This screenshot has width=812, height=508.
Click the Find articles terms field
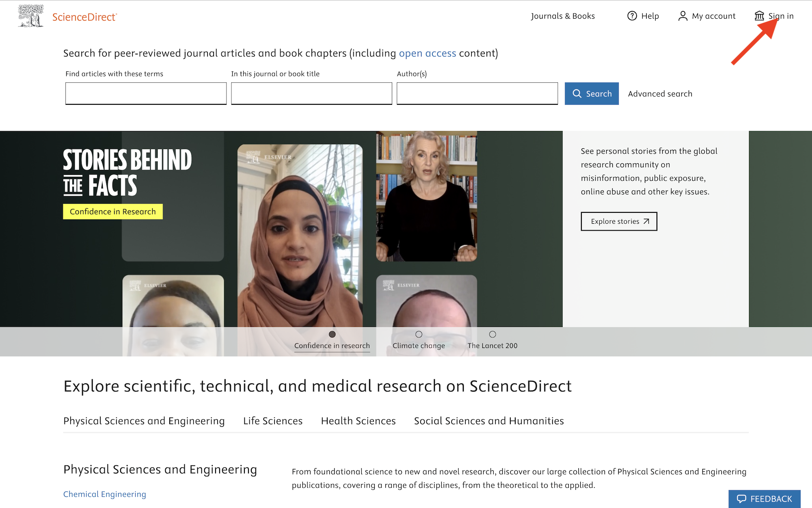146,93
